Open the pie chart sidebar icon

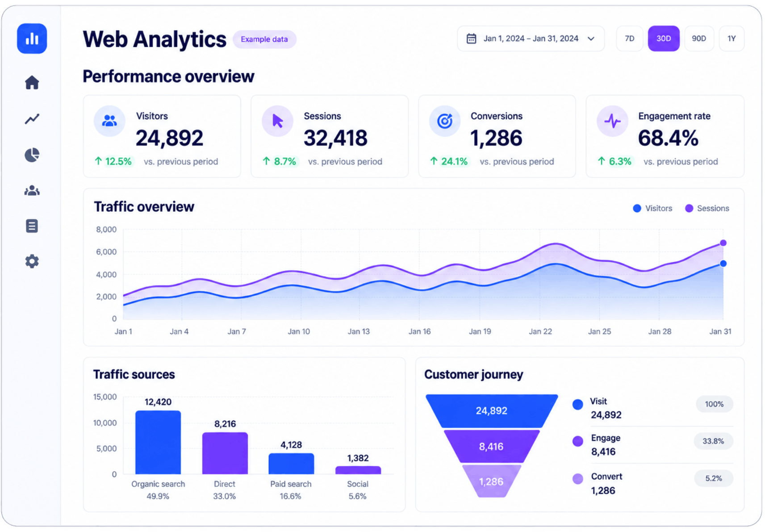[32, 155]
